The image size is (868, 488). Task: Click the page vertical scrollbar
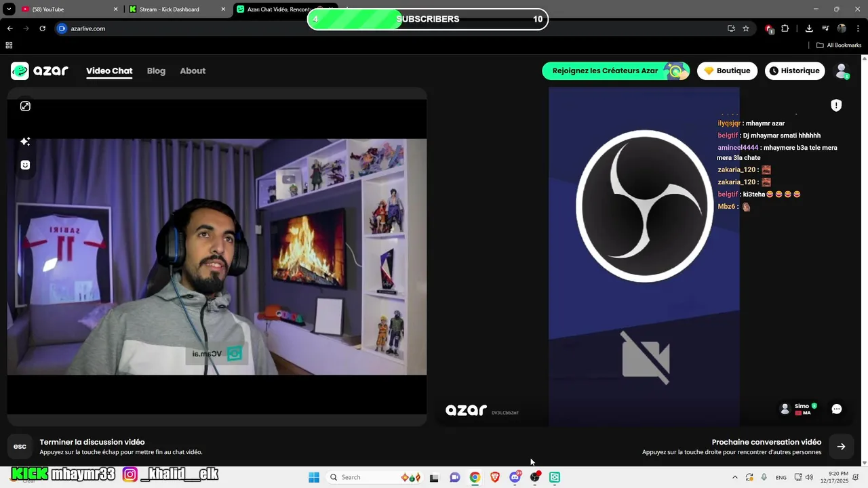pos(864,260)
